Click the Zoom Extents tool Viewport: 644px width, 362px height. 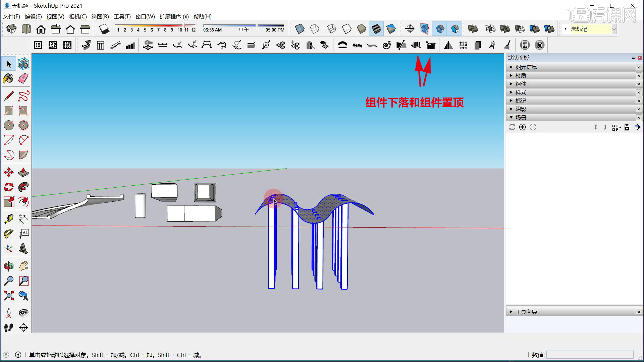coord(8,296)
